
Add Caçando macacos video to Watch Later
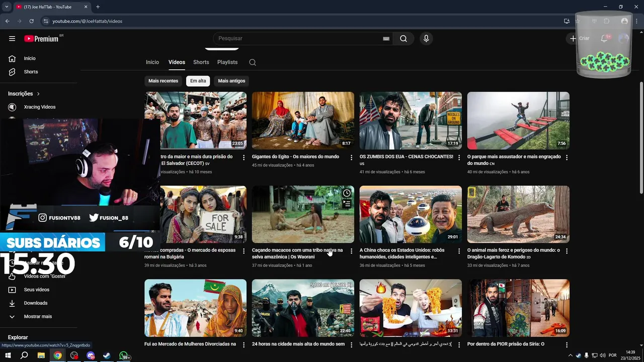(x=347, y=193)
